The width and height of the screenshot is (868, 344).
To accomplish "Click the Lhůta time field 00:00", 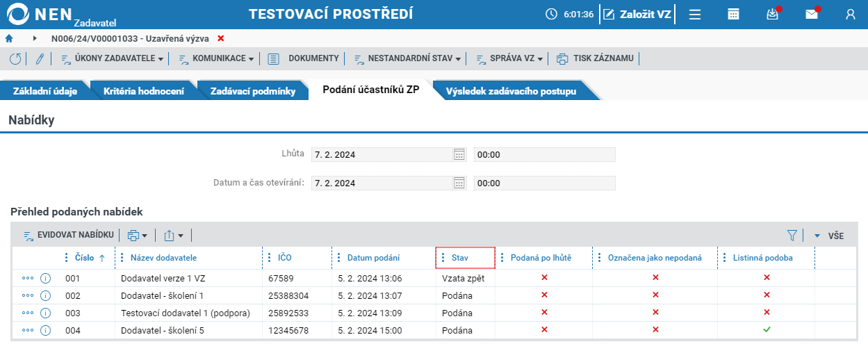I will pyautogui.click(x=544, y=154).
